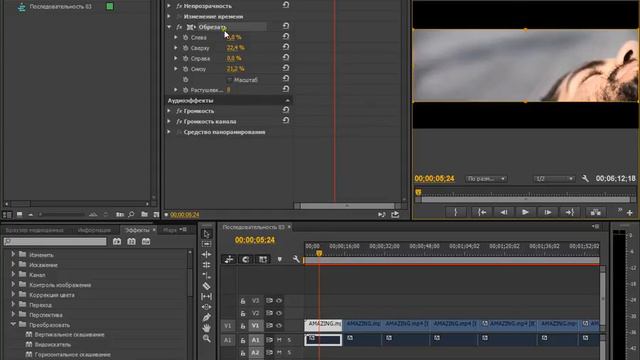Toggle first accelerated effects filter icon
This screenshot has width=640, height=360.
coord(117,242)
